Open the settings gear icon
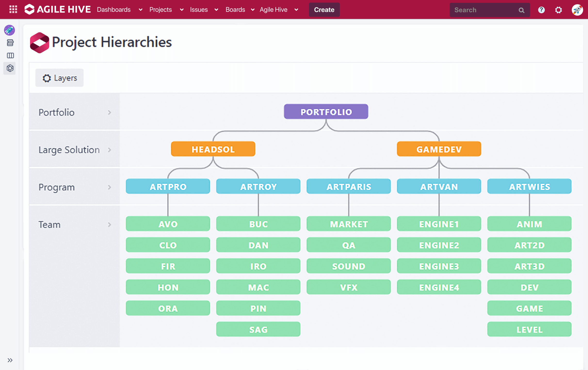 click(558, 10)
